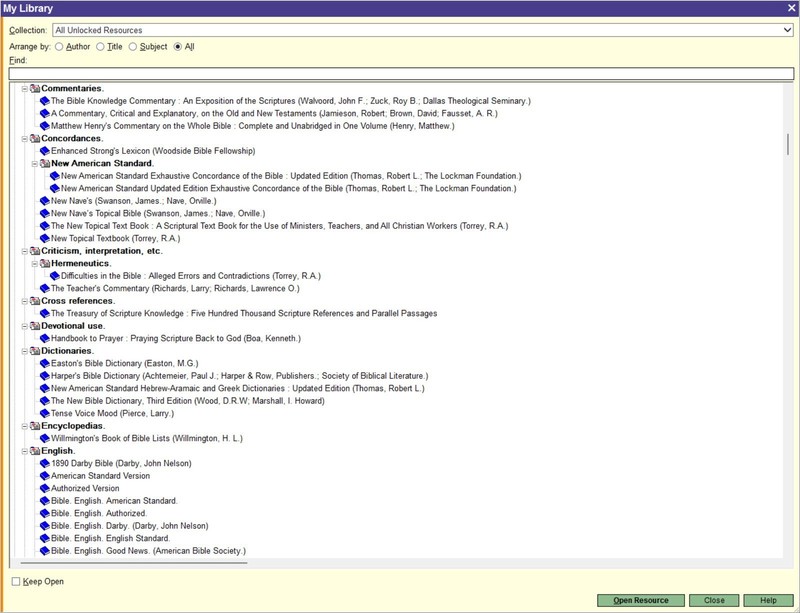800x613 pixels.
Task: Collapse the Dictionaries category
Action: [x=24, y=351]
